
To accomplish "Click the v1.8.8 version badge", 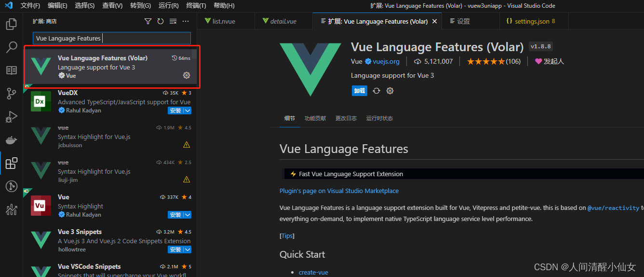I will click(x=540, y=47).
